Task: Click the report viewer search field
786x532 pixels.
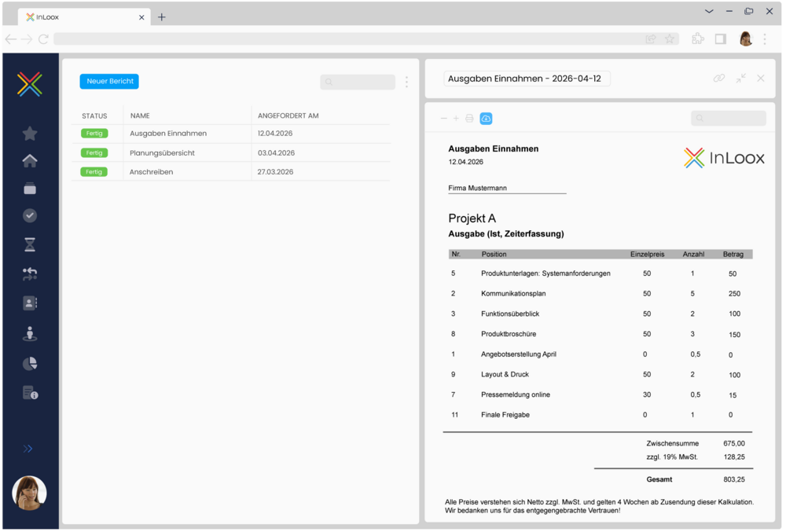Action: click(728, 118)
